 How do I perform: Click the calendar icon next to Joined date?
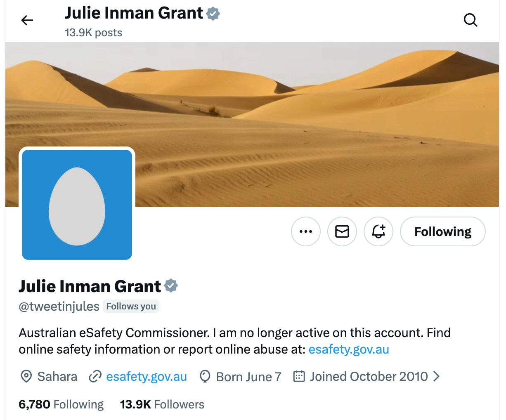(x=299, y=376)
